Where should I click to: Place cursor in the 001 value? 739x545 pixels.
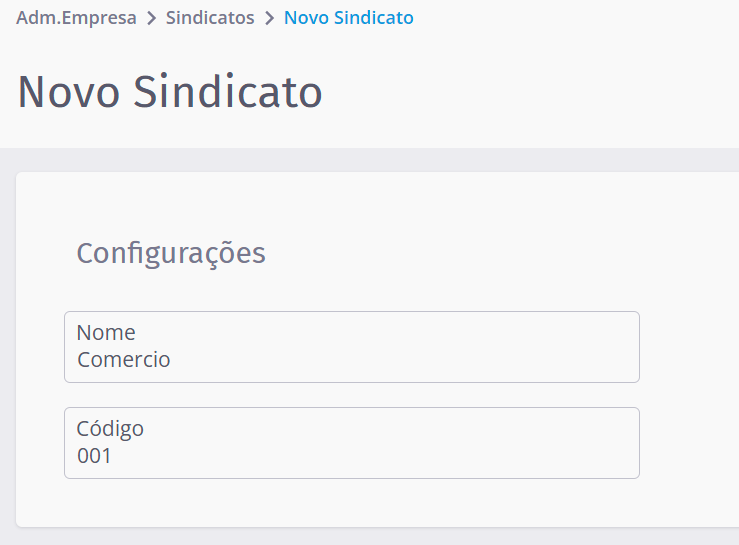(x=95, y=456)
